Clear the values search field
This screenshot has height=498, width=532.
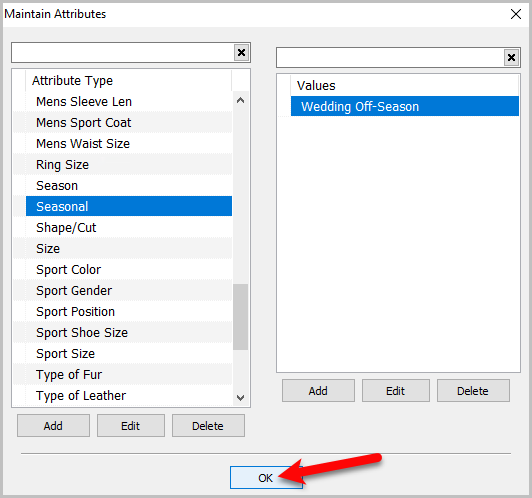pyautogui.click(x=511, y=58)
